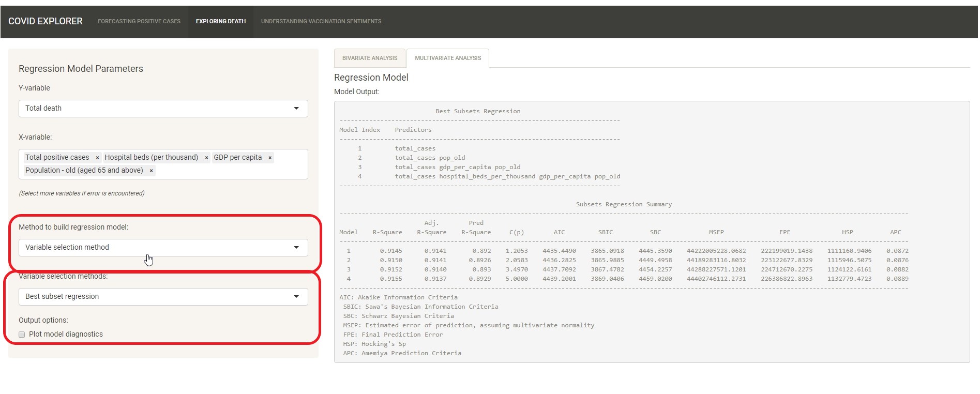The width and height of the screenshot is (980, 394).
Task: Select the Total positive cases tag label
Action: (x=57, y=158)
